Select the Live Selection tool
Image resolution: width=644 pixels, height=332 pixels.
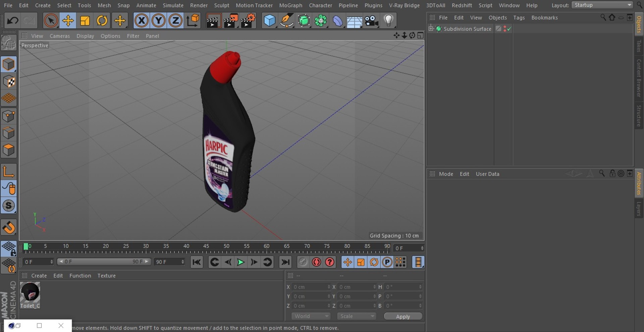click(x=51, y=21)
